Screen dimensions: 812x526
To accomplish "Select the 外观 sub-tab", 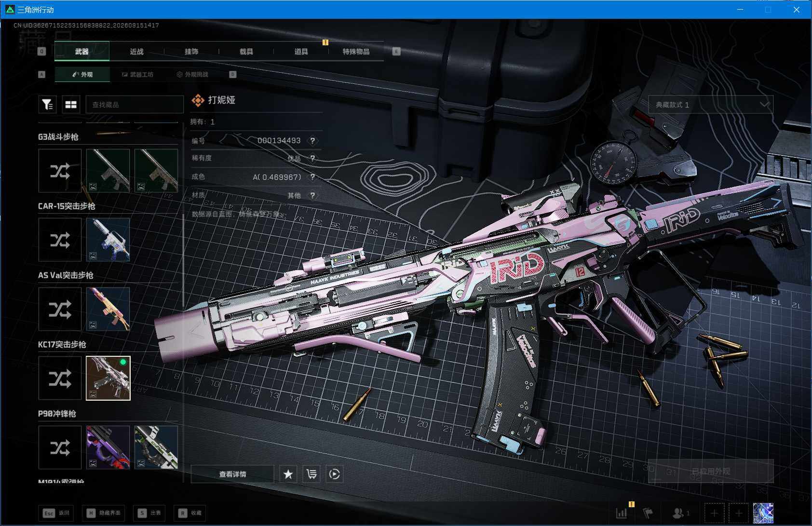I will point(82,74).
